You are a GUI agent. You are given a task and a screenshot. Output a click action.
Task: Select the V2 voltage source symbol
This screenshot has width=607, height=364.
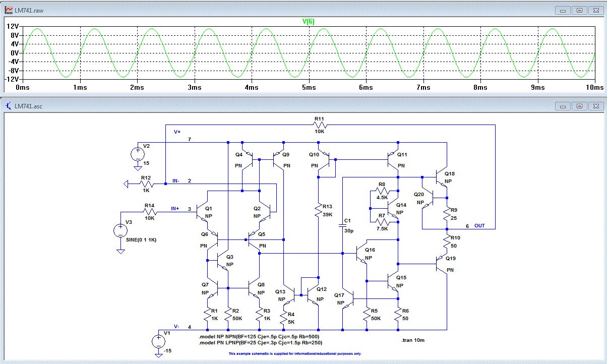(137, 153)
